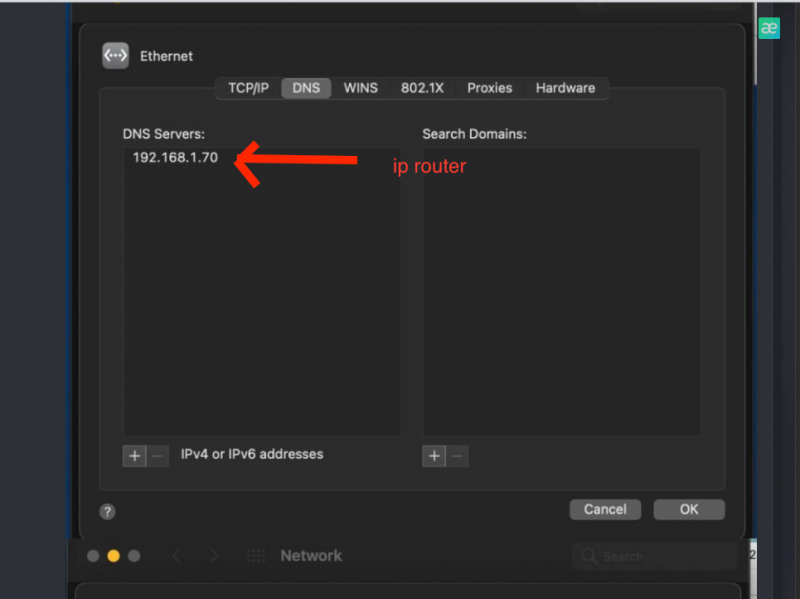The width and height of the screenshot is (800, 599).
Task: Open the WINS tab
Action: click(x=361, y=88)
